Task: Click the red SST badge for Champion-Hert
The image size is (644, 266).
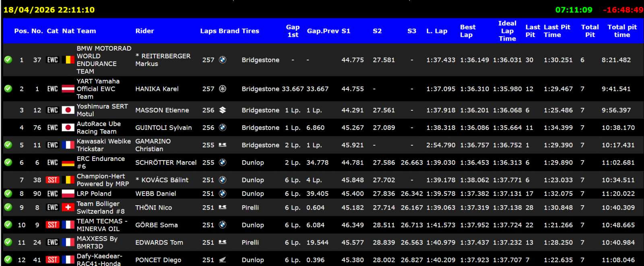Action: click(x=52, y=180)
